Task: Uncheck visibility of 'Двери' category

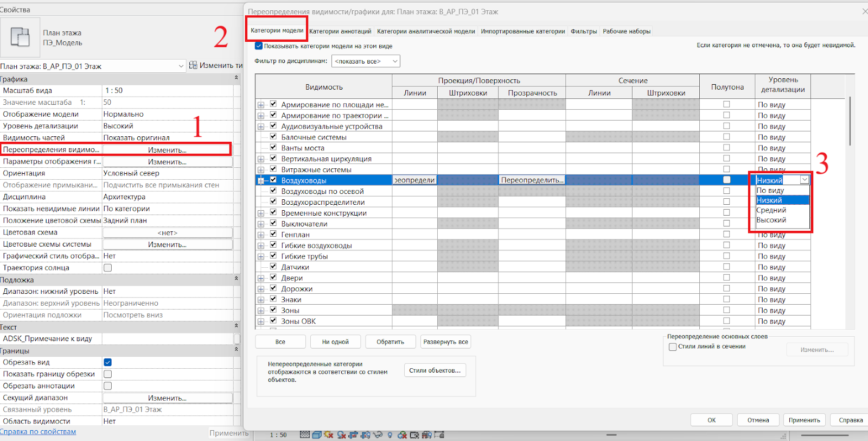Action: (x=273, y=278)
